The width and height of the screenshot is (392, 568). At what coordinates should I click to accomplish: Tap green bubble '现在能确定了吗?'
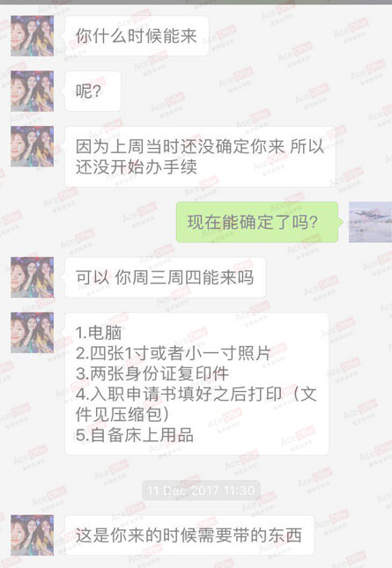pyautogui.click(x=257, y=222)
